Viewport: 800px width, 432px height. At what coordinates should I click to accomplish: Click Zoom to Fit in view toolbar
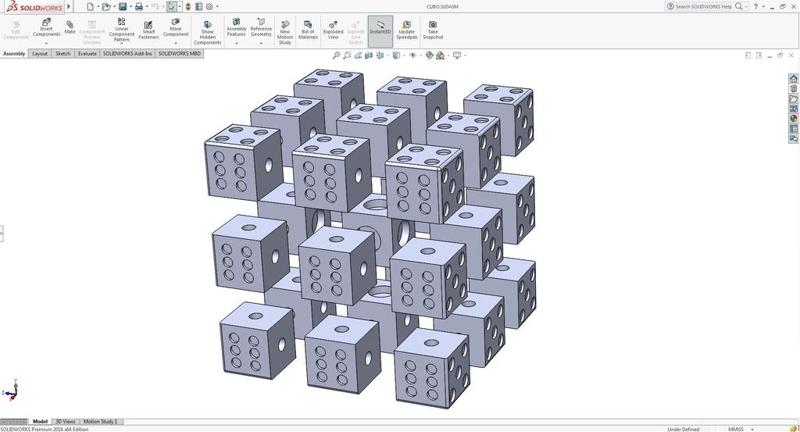[336, 55]
